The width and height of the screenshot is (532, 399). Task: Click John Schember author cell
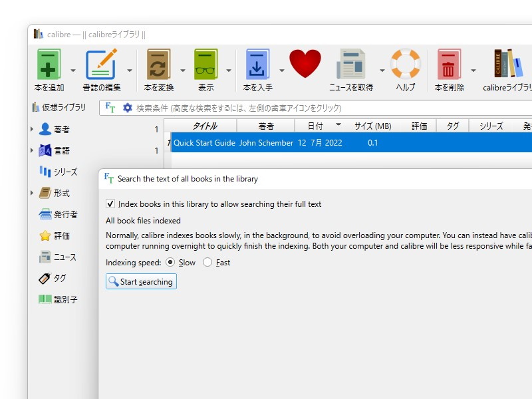point(266,143)
